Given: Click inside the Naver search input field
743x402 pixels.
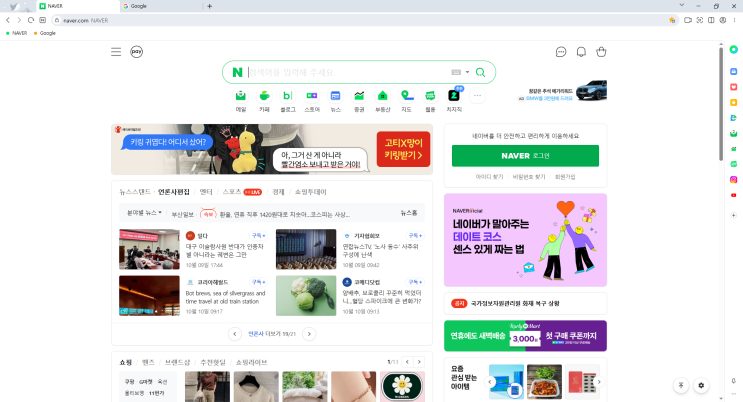Looking at the screenshot, I should [348, 73].
